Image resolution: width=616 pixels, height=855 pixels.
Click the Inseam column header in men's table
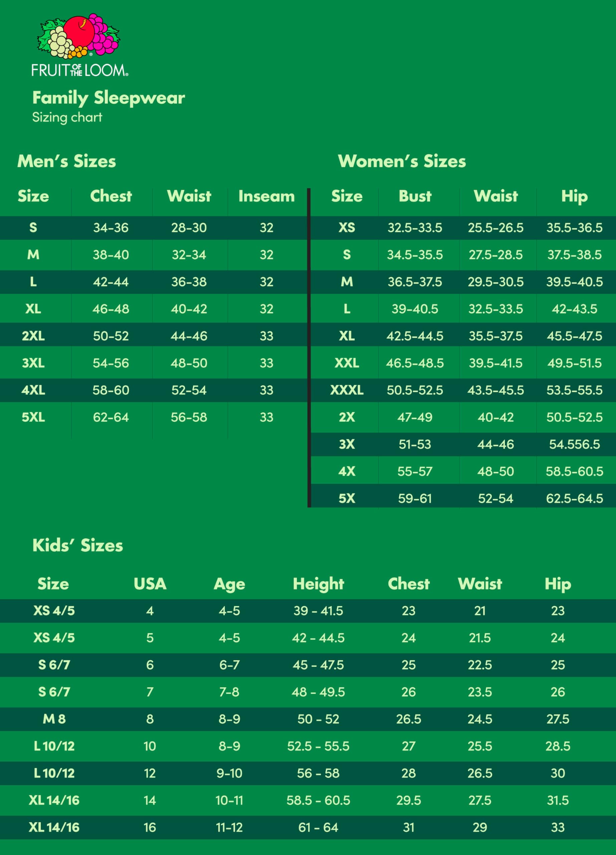click(x=266, y=196)
